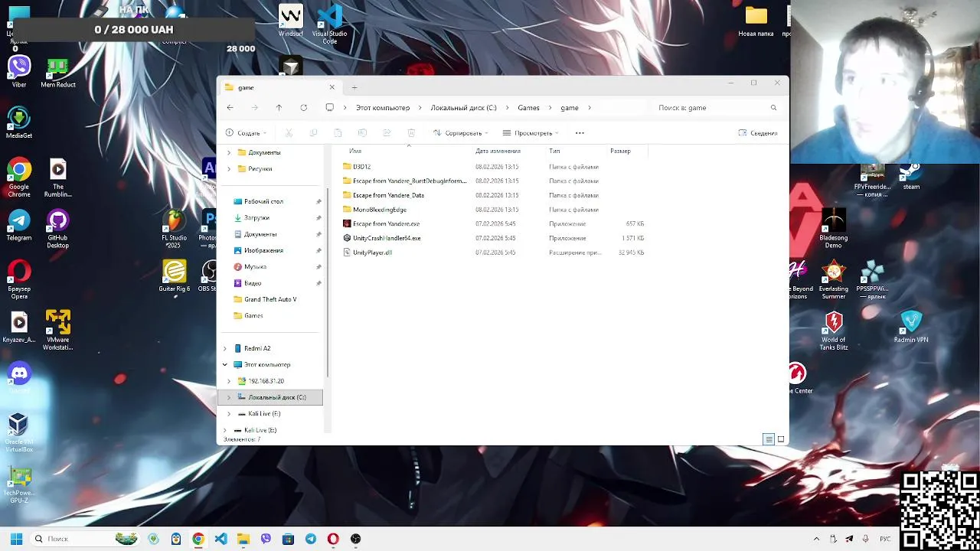Select the D3D12 folder
Viewport: 980px width, 551px height.
coord(361,167)
